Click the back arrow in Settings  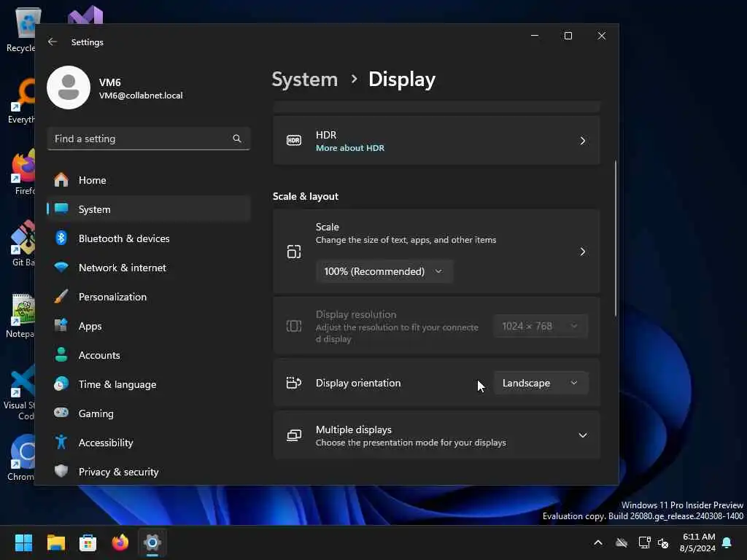tap(53, 42)
